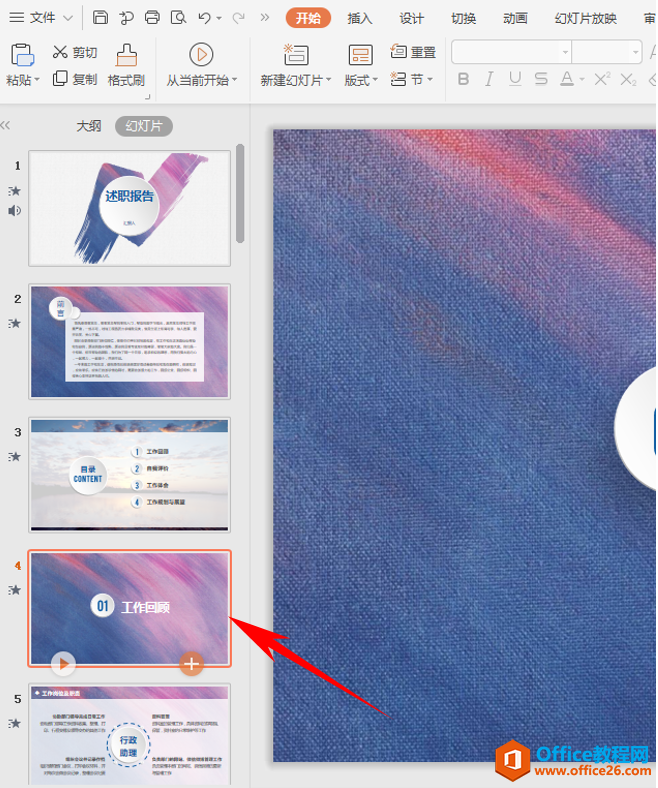Select the 格式刷 format painter

[x=126, y=65]
